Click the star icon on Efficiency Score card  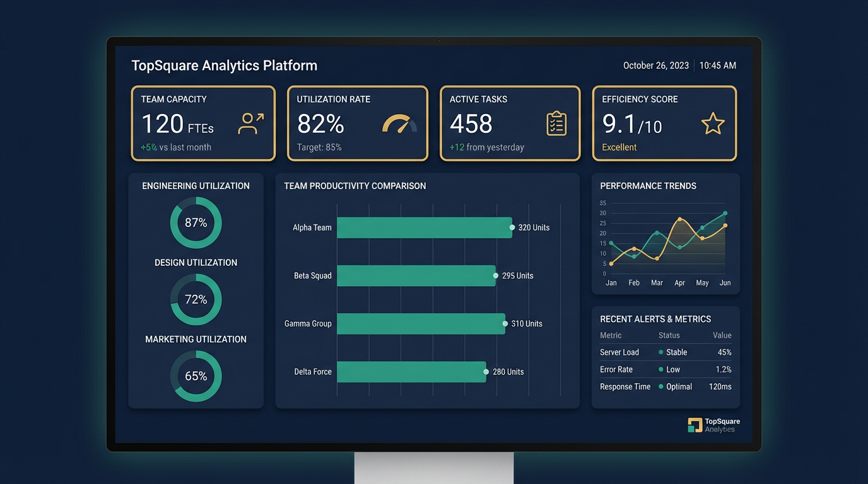click(x=712, y=124)
